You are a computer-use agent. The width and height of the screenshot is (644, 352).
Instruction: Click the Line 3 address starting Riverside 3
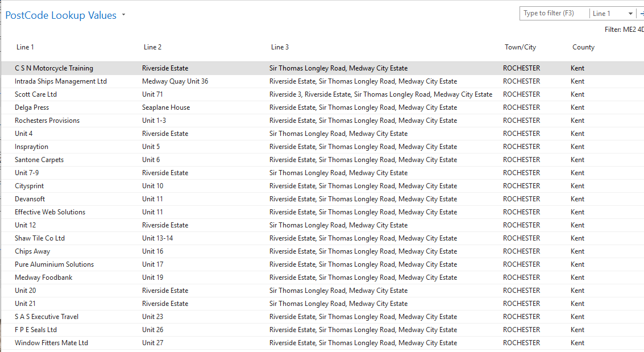381,94
